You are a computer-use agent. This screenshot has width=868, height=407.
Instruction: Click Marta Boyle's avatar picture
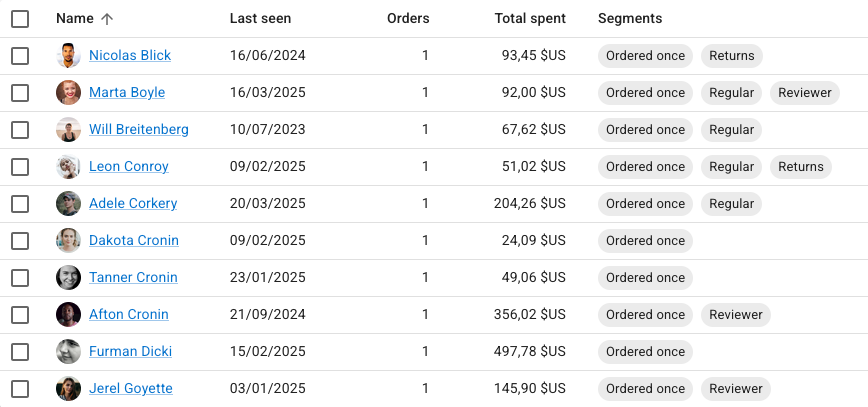(x=68, y=93)
